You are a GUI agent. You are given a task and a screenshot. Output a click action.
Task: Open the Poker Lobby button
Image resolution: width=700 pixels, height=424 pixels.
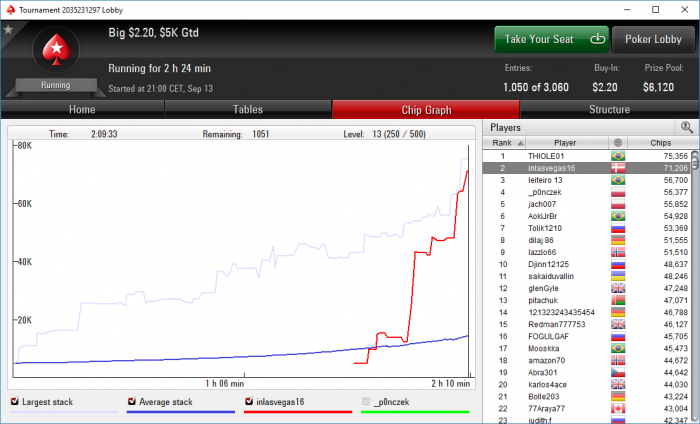click(x=654, y=39)
